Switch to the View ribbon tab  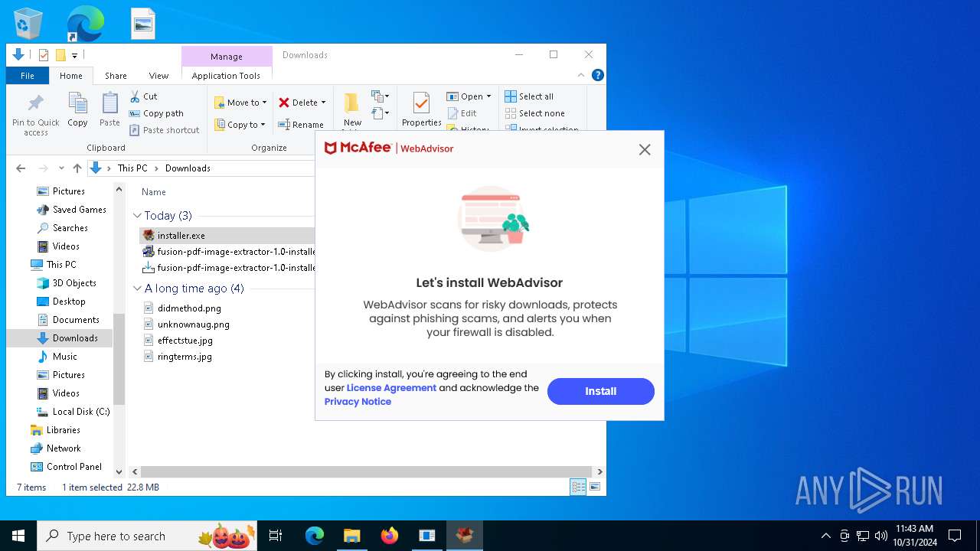(x=158, y=76)
